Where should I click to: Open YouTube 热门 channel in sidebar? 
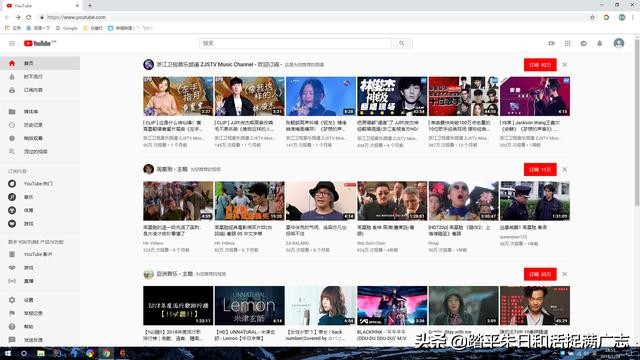[x=40, y=184]
